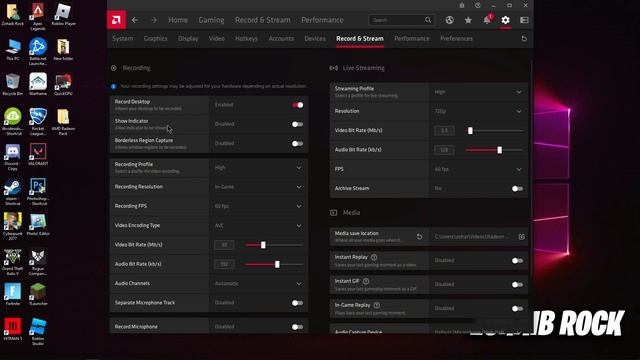640x360 pixels.
Task: Switch to the Preferences settings tab
Action: (x=456, y=38)
